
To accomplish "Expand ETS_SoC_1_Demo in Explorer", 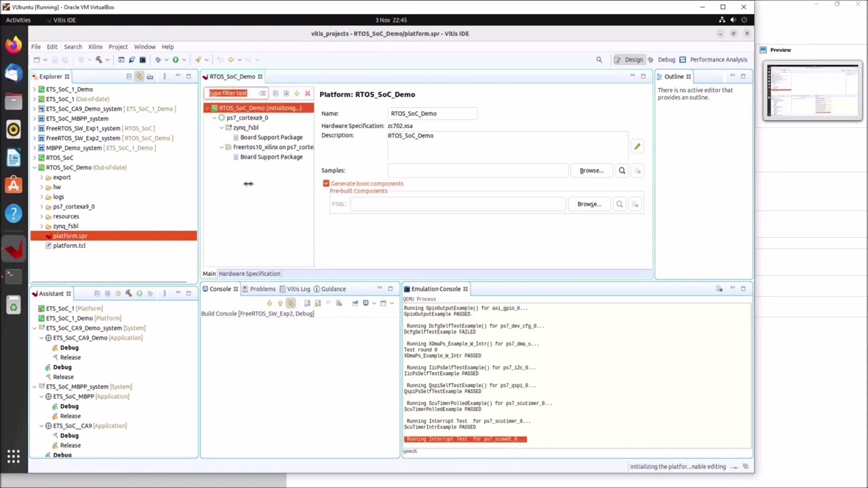I will tap(35, 89).
